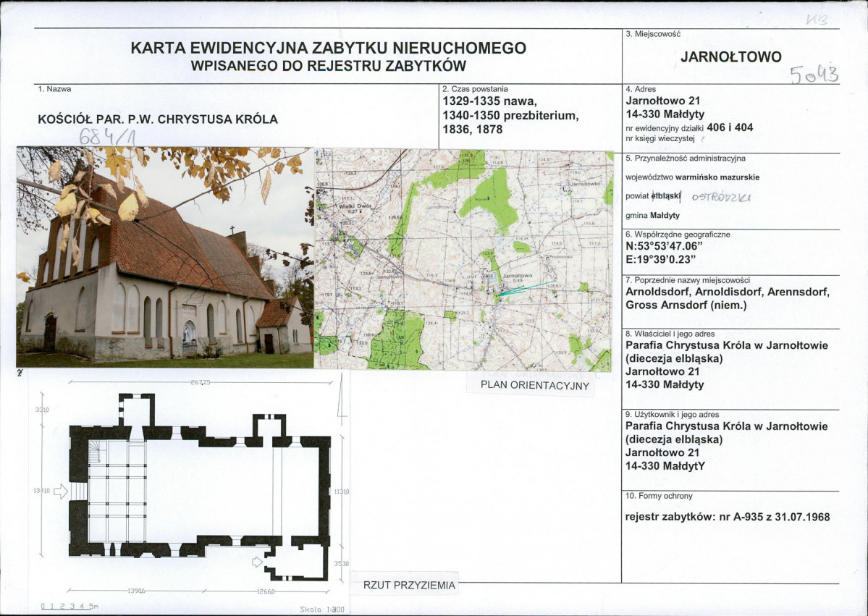This screenshot has width=868, height=616.
Task: Click the map label 'Wielki Dwór'
Action: tap(355, 206)
